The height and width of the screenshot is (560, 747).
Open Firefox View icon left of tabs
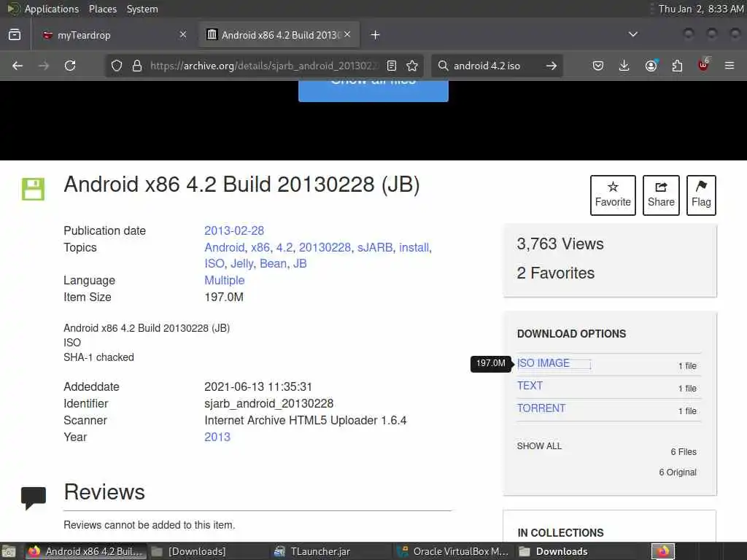point(15,35)
